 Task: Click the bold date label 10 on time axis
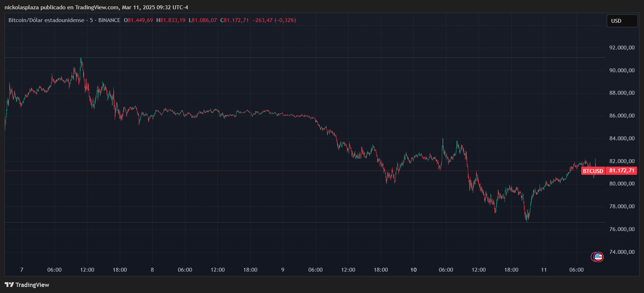point(413,270)
